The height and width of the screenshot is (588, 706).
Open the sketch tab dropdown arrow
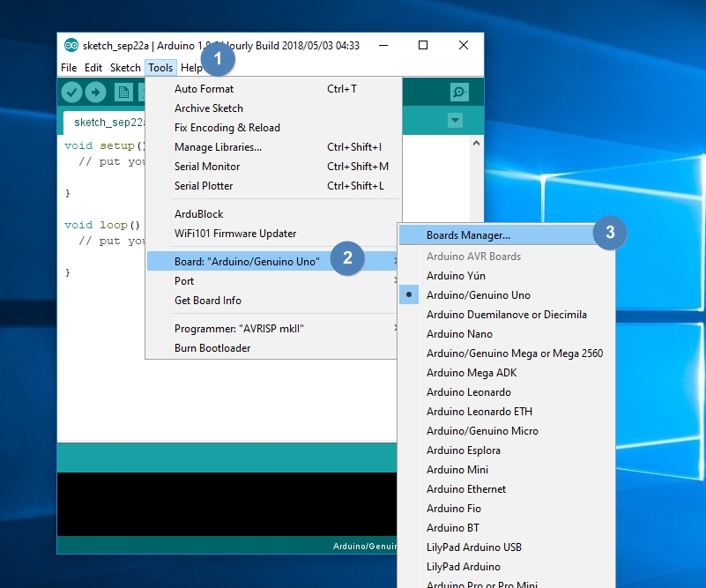(455, 120)
